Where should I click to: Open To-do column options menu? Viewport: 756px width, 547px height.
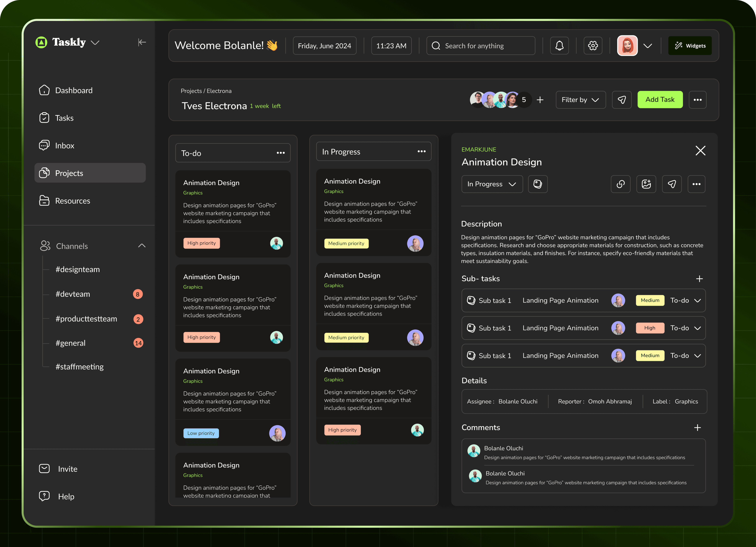(281, 153)
